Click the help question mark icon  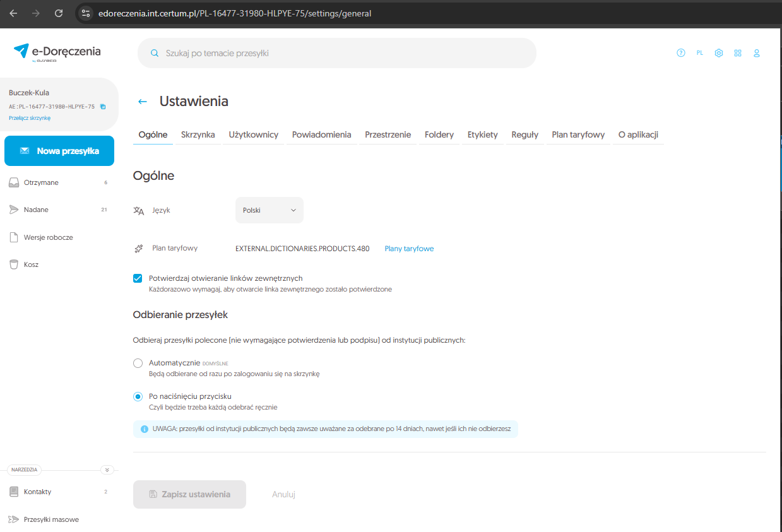(x=680, y=53)
